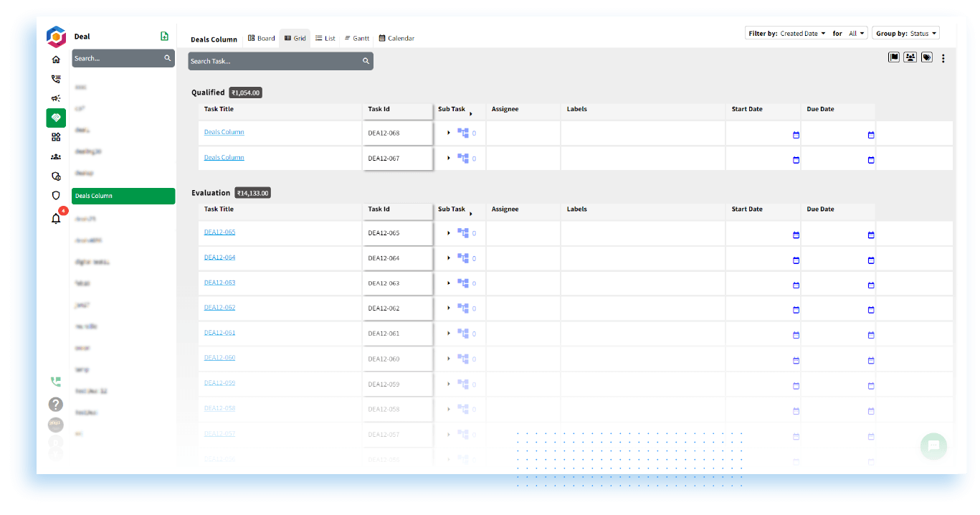Open the three-dot menu near toolbar icons
The image size is (980, 515).
[943, 58]
